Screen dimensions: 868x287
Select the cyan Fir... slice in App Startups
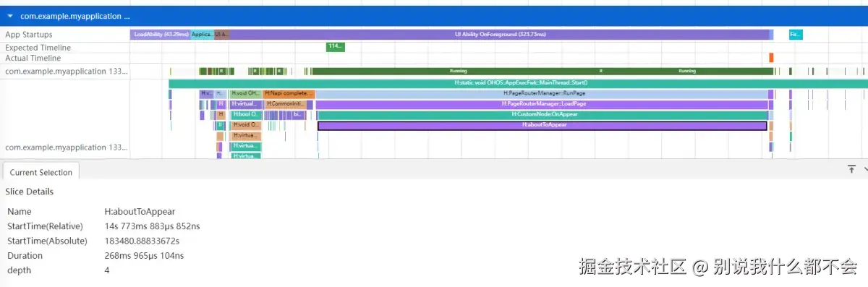[x=796, y=34]
